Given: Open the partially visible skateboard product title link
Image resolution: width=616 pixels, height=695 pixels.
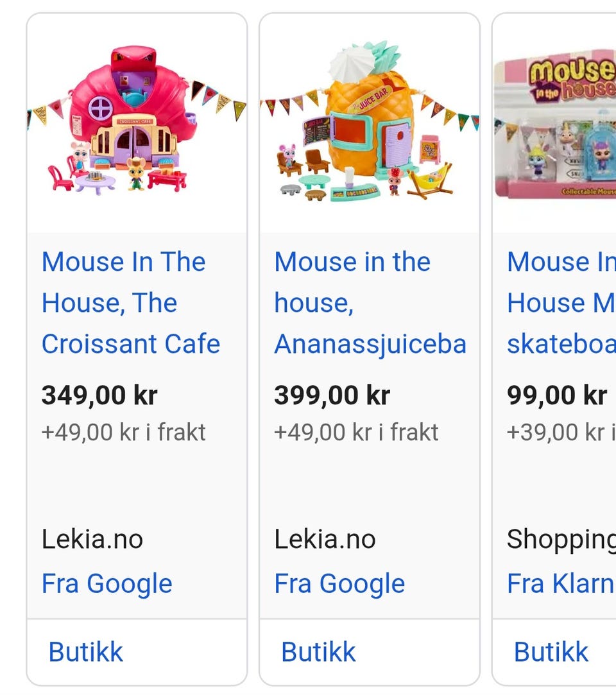Looking at the screenshot, I should (561, 303).
